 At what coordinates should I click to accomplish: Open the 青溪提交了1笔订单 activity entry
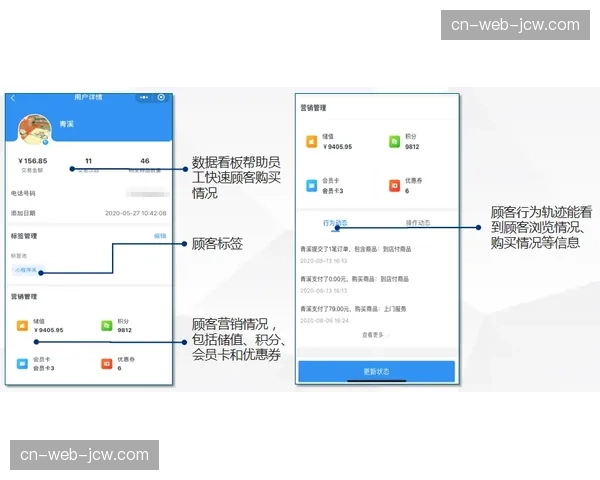pos(355,249)
